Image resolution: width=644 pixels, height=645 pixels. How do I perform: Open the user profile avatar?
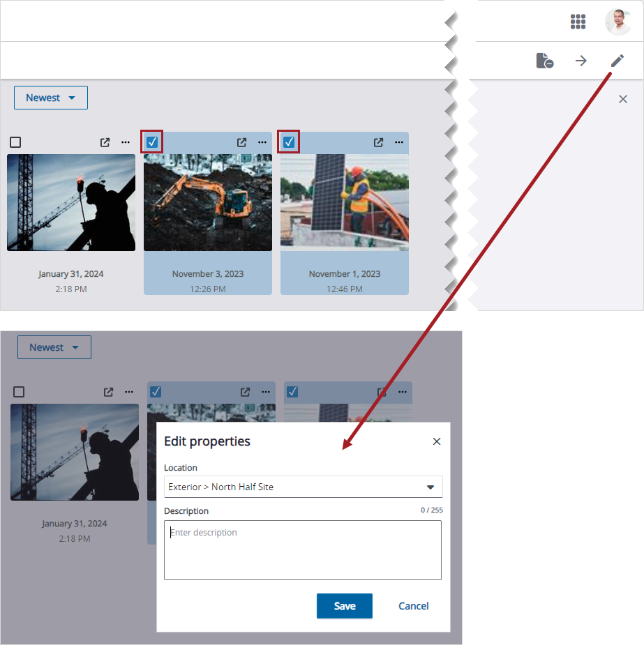618,22
